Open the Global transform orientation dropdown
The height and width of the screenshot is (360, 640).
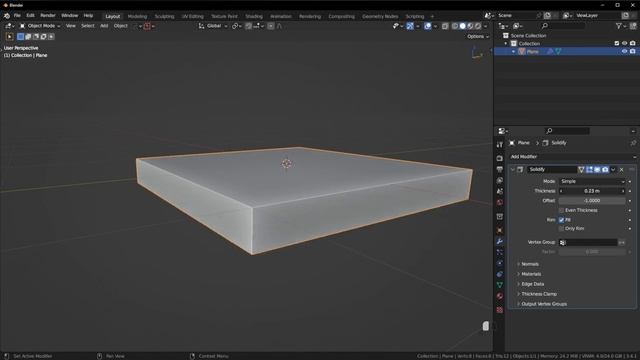[x=213, y=26]
